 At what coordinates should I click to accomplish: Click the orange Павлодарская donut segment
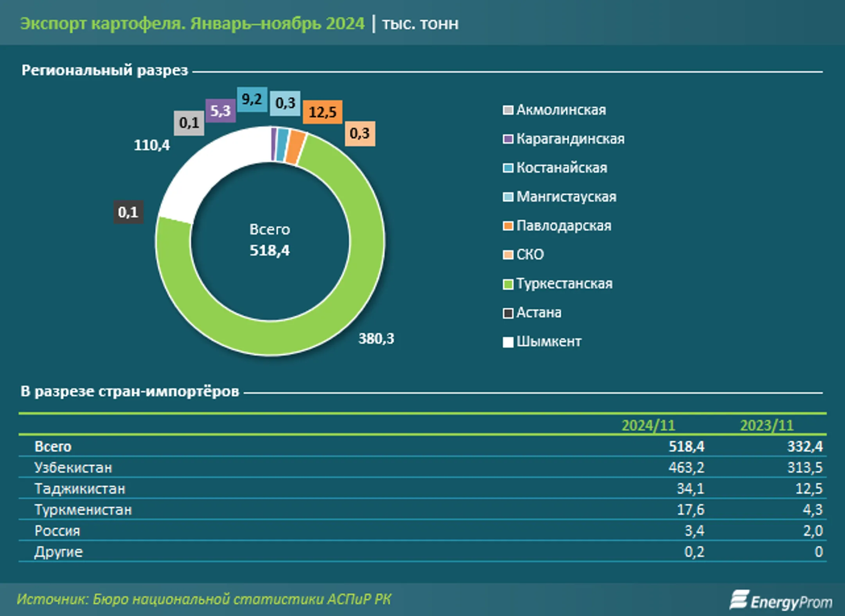click(295, 147)
